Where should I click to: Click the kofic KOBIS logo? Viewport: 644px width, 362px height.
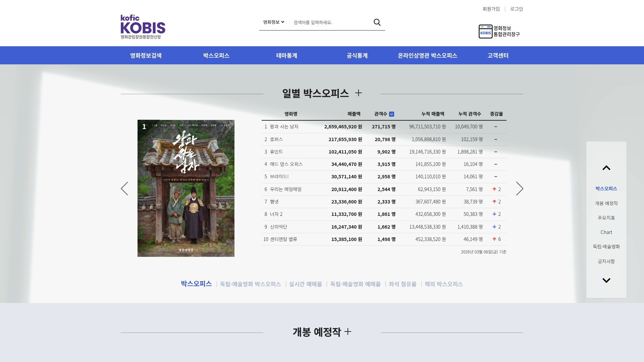click(x=142, y=27)
